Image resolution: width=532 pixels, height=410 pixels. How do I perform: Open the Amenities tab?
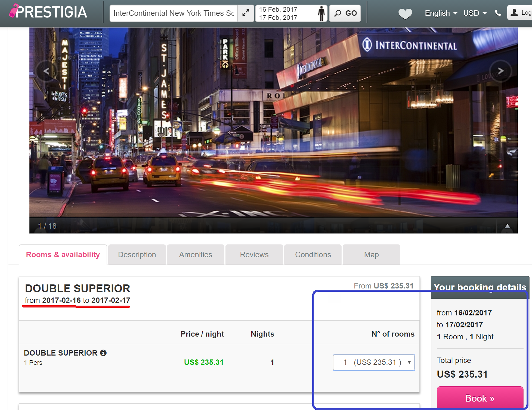(x=196, y=255)
